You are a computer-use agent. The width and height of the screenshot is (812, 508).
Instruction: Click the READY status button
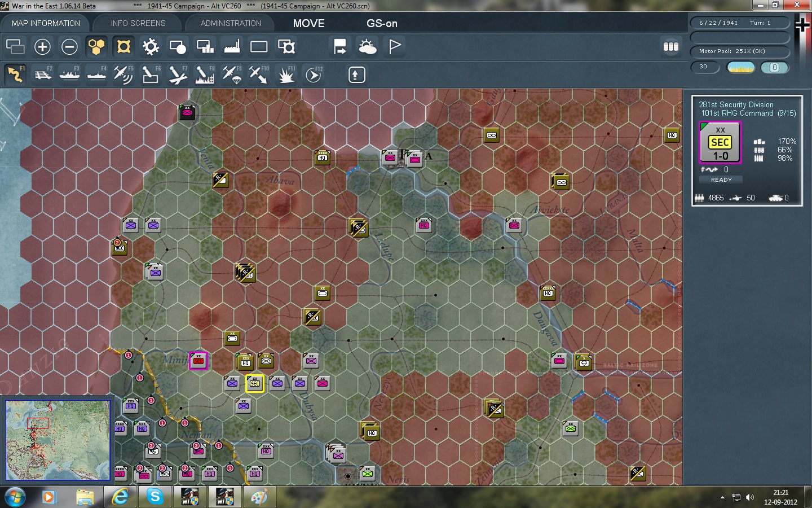pyautogui.click(x=721, y=179)
